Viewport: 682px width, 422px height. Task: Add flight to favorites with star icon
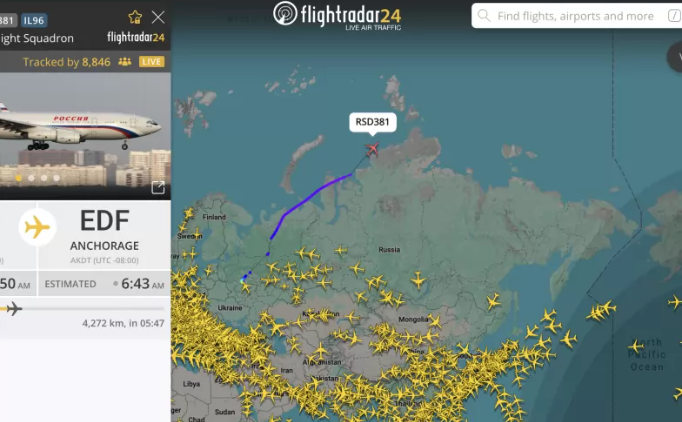[x=135, y=17]
